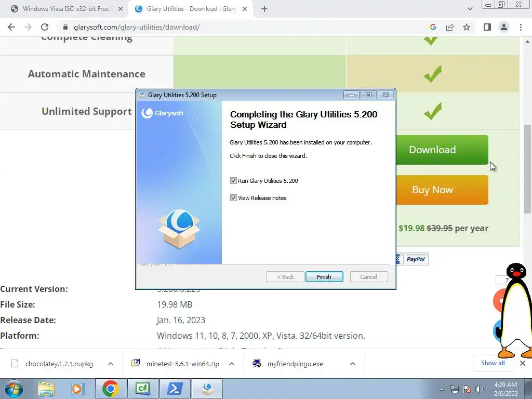Open options for myfriendpingu.exe download
532x399 pixels.
[x=353, y=364]
